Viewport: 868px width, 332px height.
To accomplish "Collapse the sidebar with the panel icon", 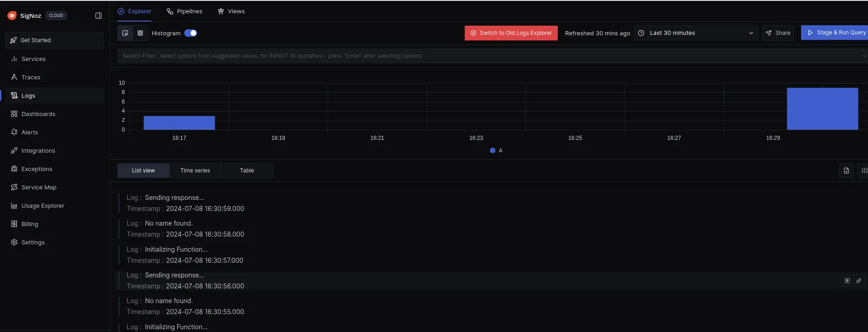I will click(98, 16).
